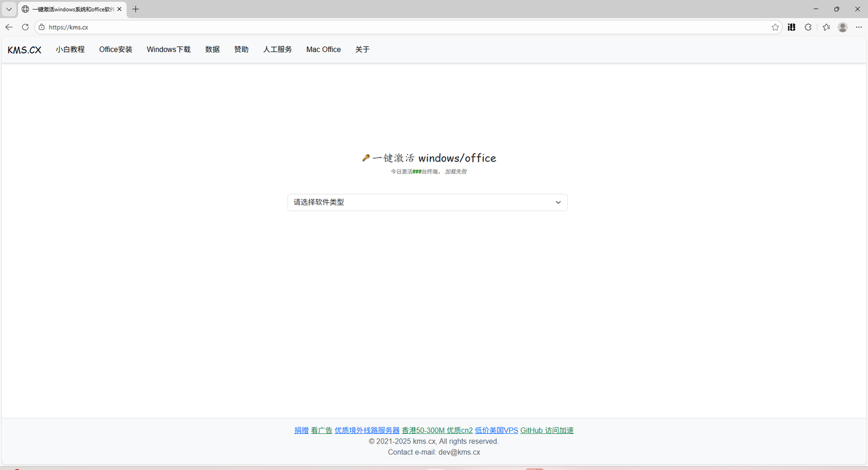Open a new tab with the plus button
Viewport: 868px width, 470px height.
136,9
